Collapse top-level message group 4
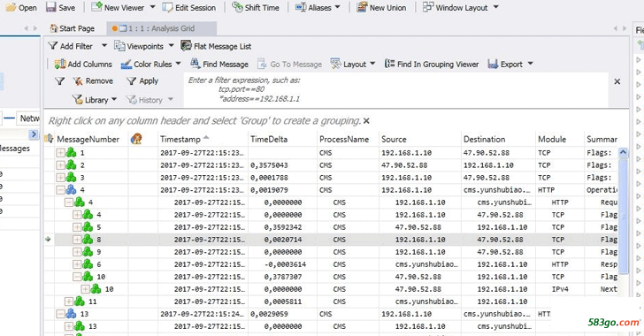 pos(60,190)
